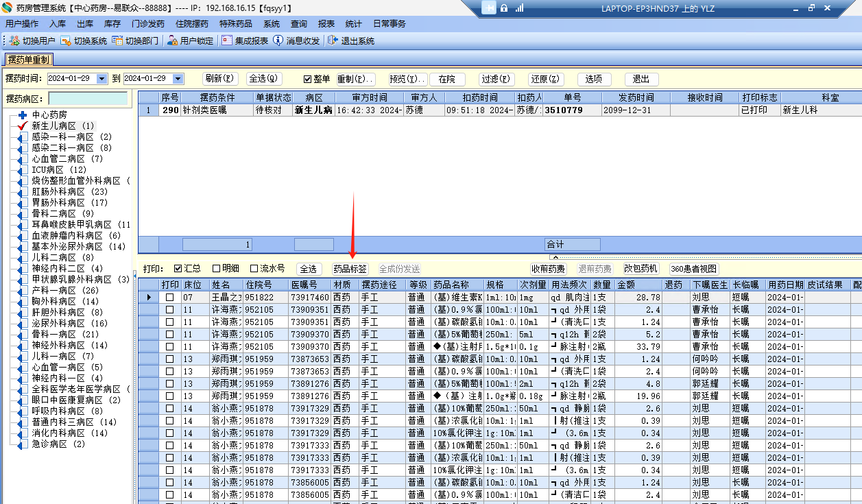Click the pin icon on remote session bar
The image size is (862, 504).
[x=489, y=8]
